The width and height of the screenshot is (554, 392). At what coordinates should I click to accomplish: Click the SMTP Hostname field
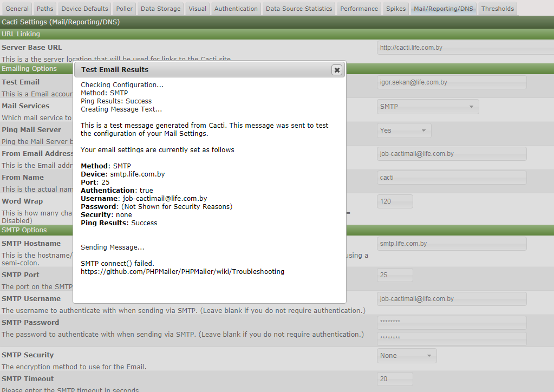[x=452, y=244]
